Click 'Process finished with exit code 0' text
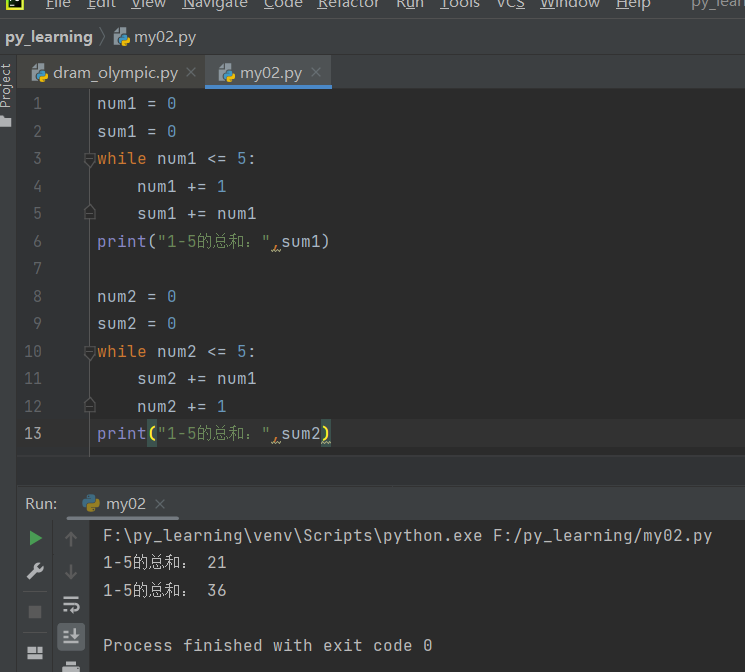The height and width of the screenshot is (672, 745). (268, 645)
